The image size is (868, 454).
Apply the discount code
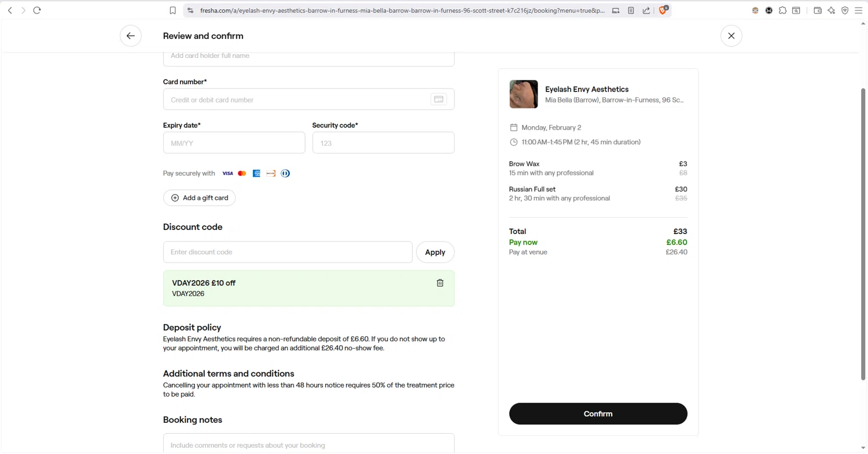point(435,252)
